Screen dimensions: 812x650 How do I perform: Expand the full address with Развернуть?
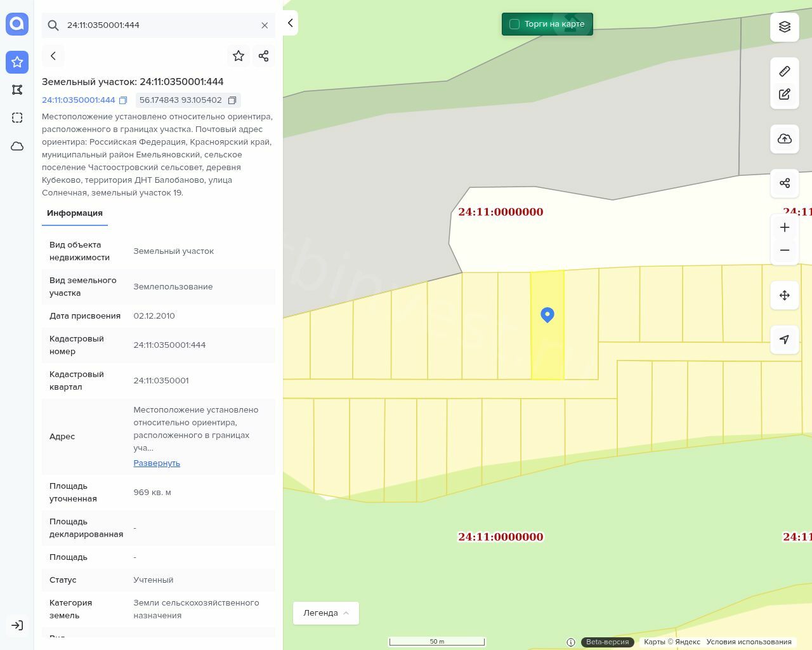157,463
